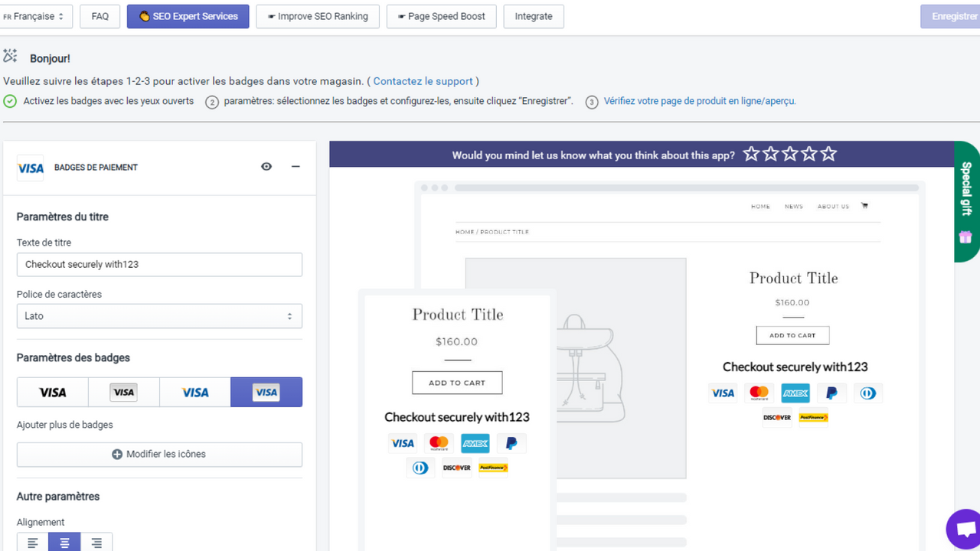The height and width of the screenshot is (551, 980).
Task: Click Mastercard badge in mobile preview
Action: pos(439,443)
